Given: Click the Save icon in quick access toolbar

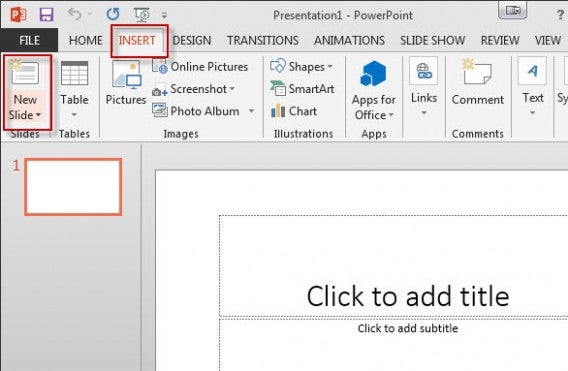Looking at the screenshot, I should (46, 15).
